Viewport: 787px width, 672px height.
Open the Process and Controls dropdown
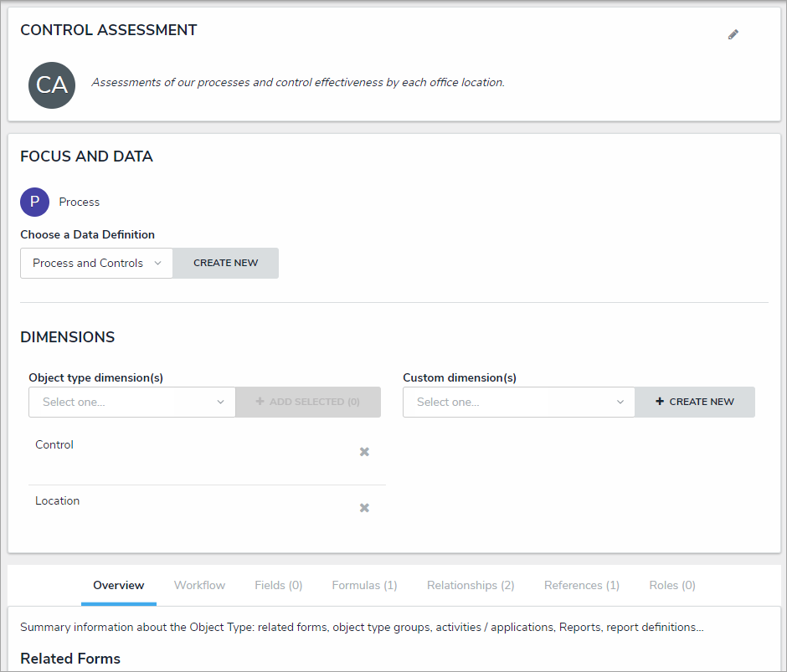pos(96,263)
